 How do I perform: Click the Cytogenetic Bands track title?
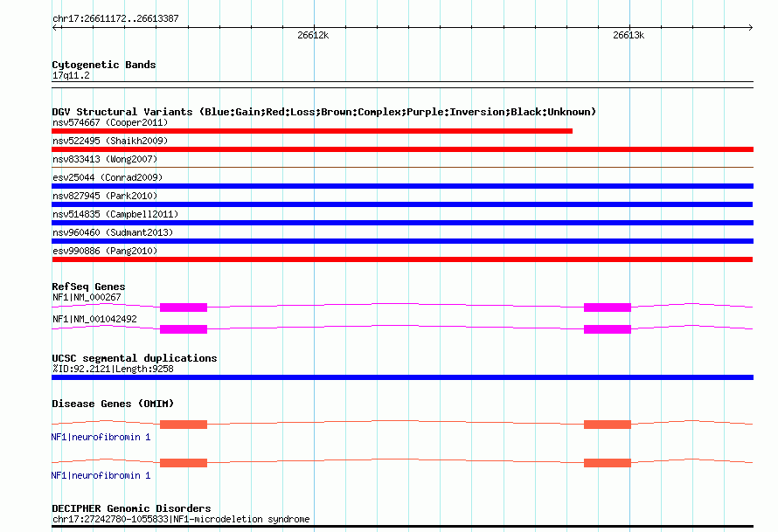[104, 65]
